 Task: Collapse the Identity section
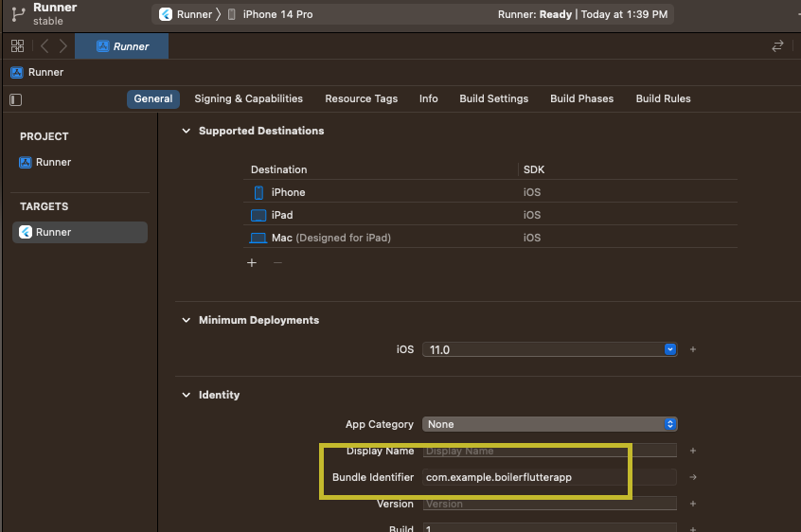(x=187, y=395)
